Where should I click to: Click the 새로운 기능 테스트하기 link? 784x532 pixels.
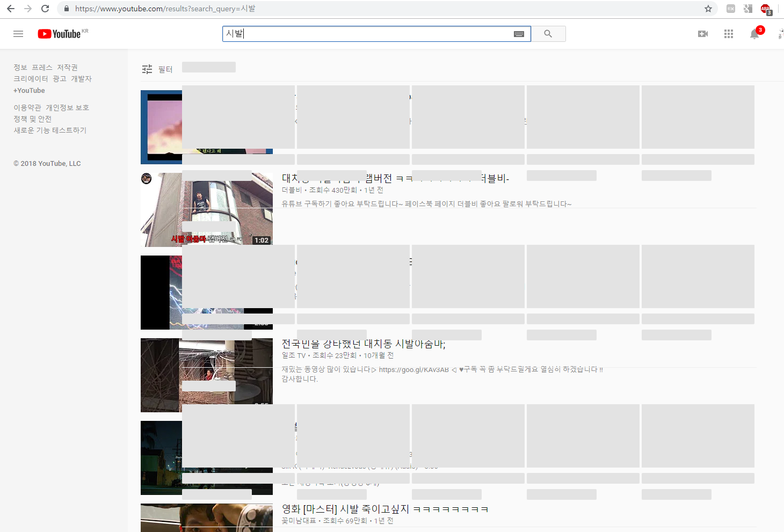click(x=50, y=130)
